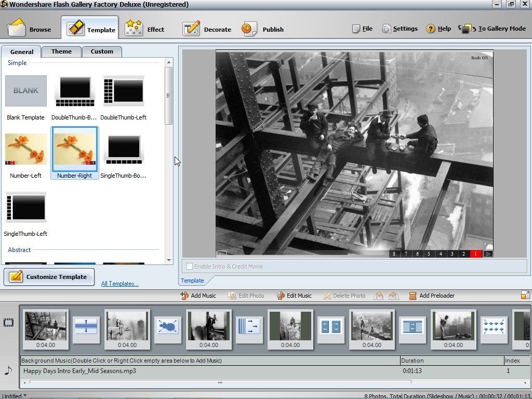
Task: Expand the Abstract template section
Action: pyautogui.click(x=19, y=250)
